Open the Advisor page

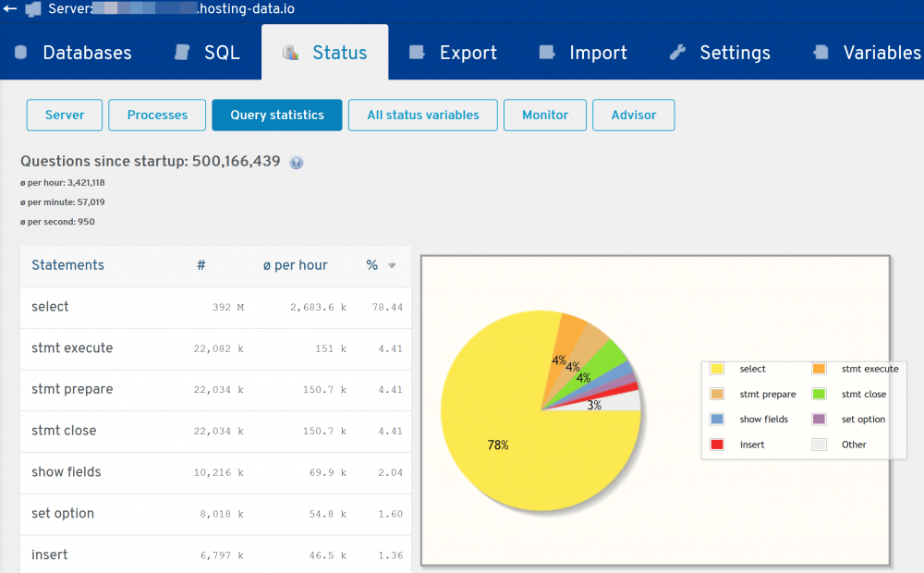[x=634, y=116]
